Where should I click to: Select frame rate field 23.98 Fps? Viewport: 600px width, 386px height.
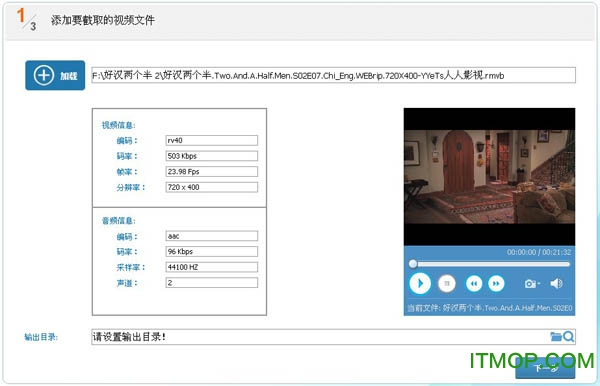tap(212, 171)
